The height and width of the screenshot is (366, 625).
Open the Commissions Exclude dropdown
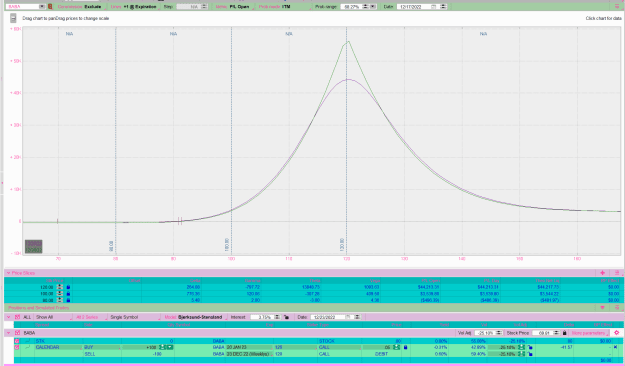tap(80, 7)
